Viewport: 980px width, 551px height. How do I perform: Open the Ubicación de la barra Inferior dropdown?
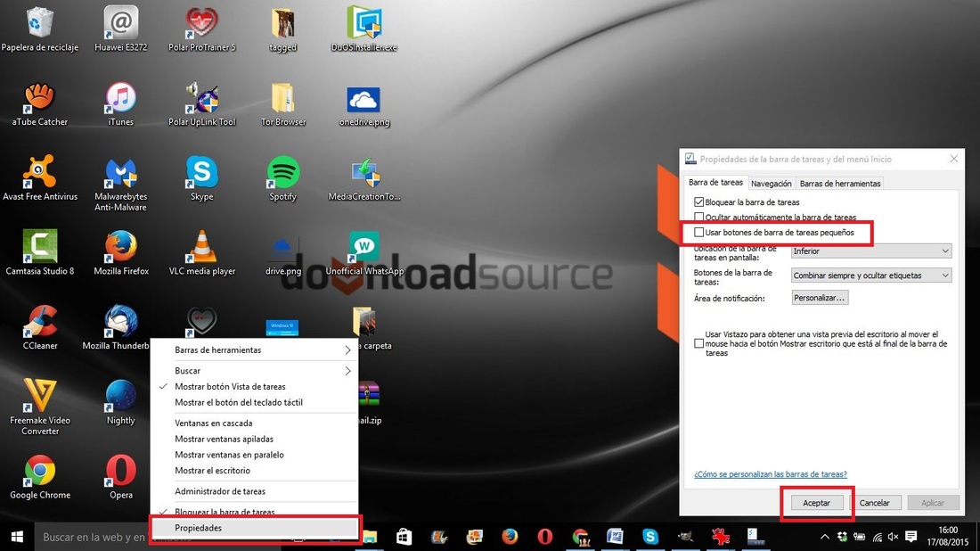(x=871, y=251)
